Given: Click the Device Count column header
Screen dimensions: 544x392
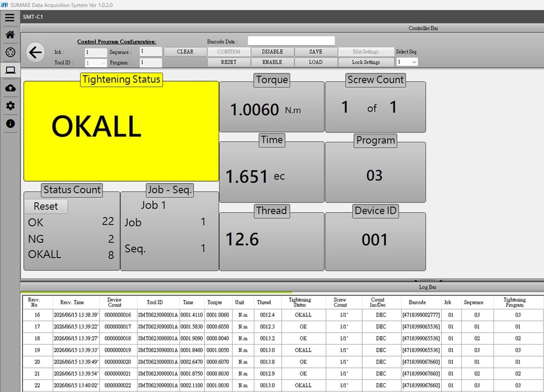Looking at the screenshot, I should click(x=115, y=302).
